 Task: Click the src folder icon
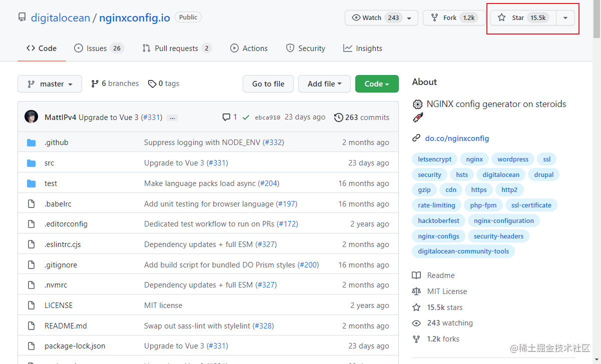click(31, 163)
